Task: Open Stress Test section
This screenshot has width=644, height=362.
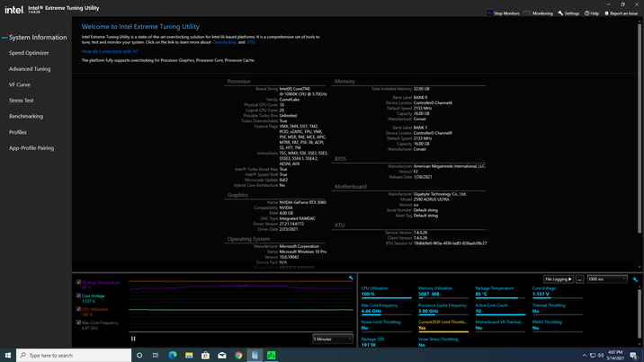Action: 22,101
